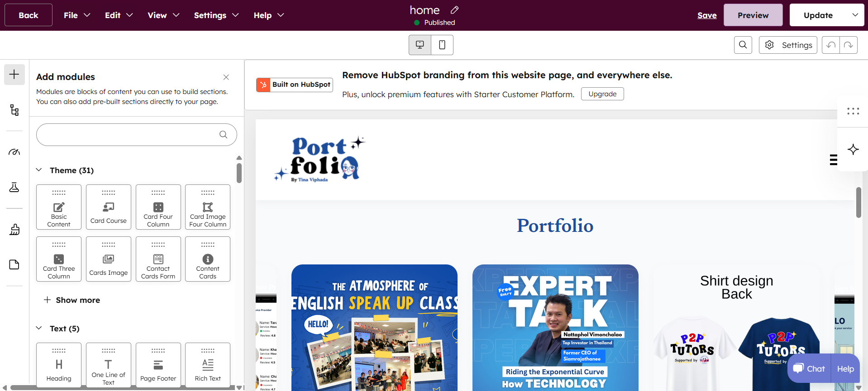Image resolution: width=868 pixels, height=391 pixels.
Task: Click the Built on HubSpot badge
Action: [x=295, y=85]
